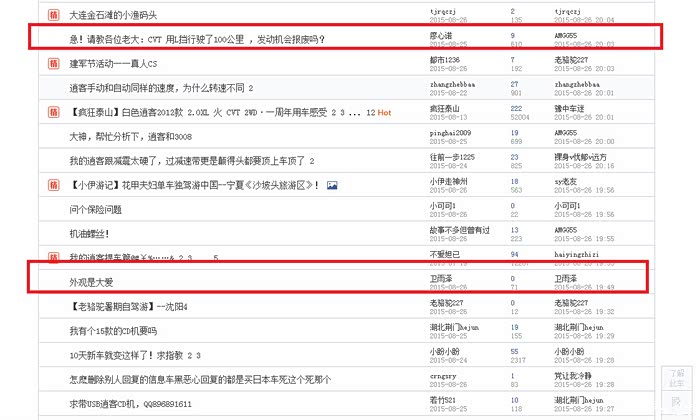The image size is (700, 420).
Task: Open thread 大连金石滩的小渔码头
Action: (x=113, y=15)
